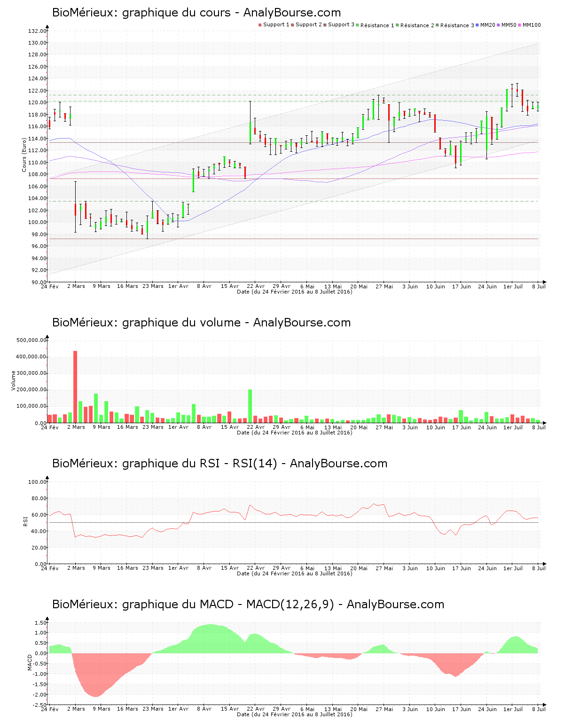
Task: Click the 'graphique du RSI - RSI(14)' title
Action: [x=219, y=464]
